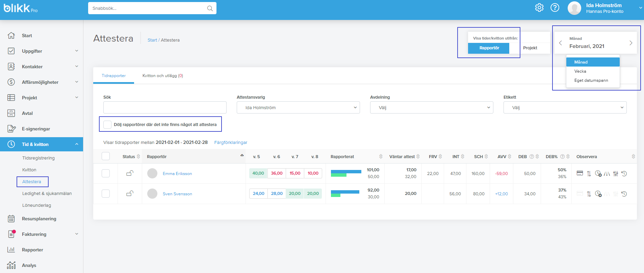Viewport: 644px width, 273px height.
Task: Click the road icon in Emma Eriksson row
Action: [x=607, y=174]
